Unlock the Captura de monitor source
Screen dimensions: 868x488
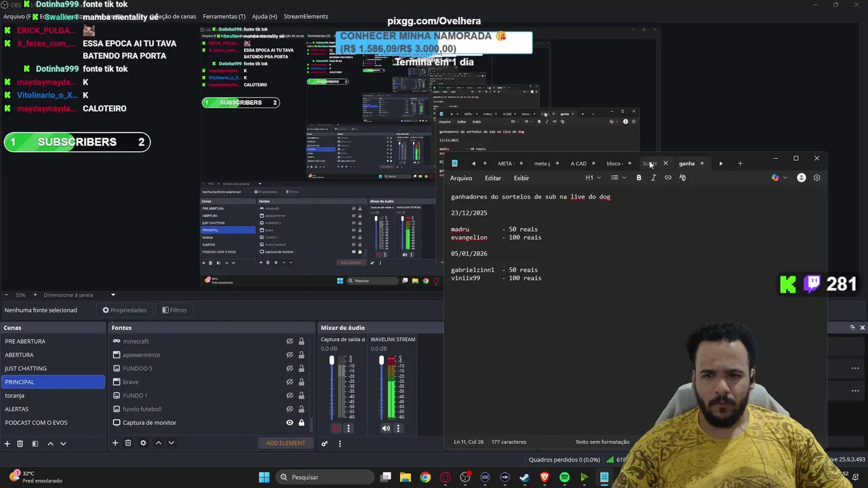pyautogui.click(x=301, y=423)
